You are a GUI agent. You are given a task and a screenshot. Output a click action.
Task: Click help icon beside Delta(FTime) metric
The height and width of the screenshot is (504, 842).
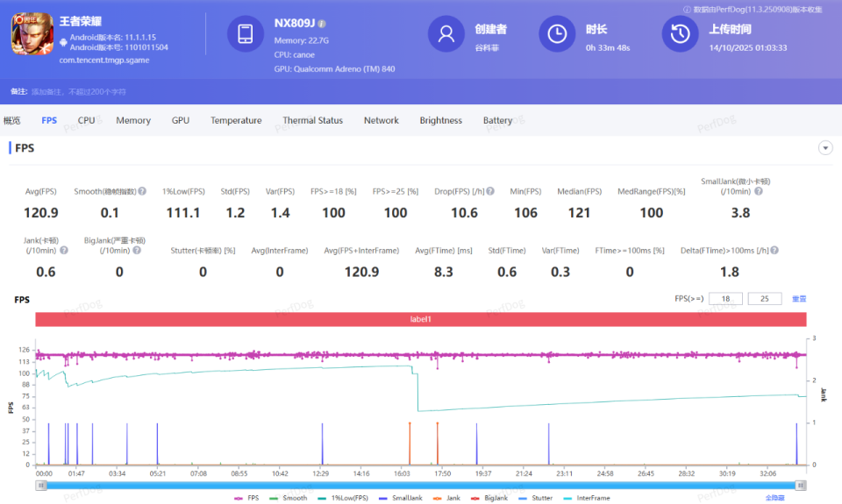click(774, 251)
